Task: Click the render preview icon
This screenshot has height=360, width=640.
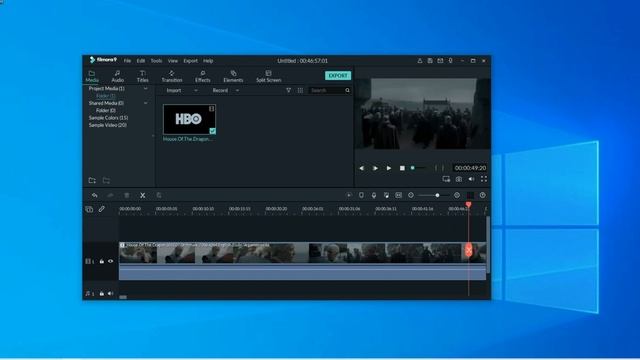Action: pyautogui.click(x=349, y=196)
